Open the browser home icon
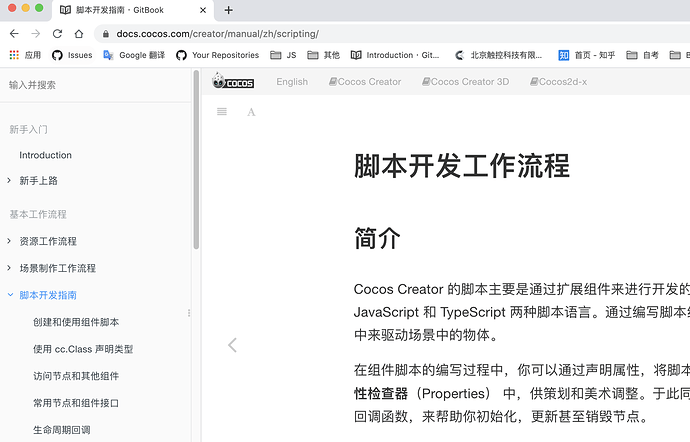Screen dimensions: 690x442 79,34
